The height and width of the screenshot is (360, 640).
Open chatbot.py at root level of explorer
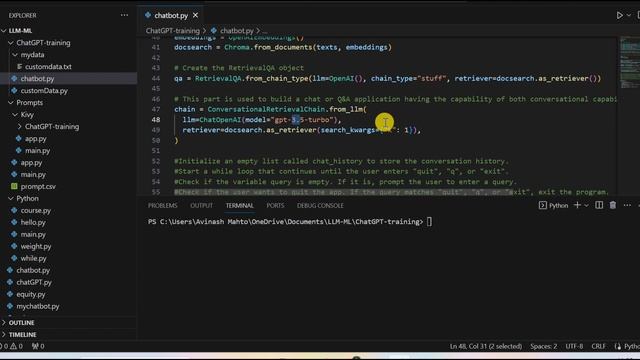coord(33,270)
